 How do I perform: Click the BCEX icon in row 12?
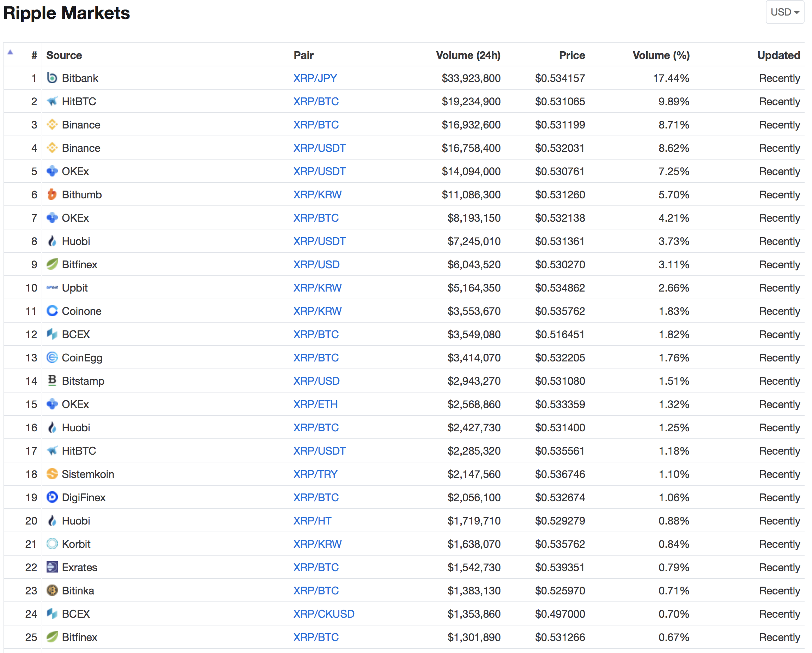tap(52, 334)
